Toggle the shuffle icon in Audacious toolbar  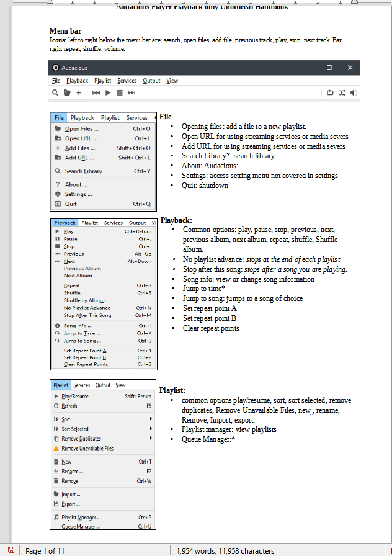[x=342, y=92]
